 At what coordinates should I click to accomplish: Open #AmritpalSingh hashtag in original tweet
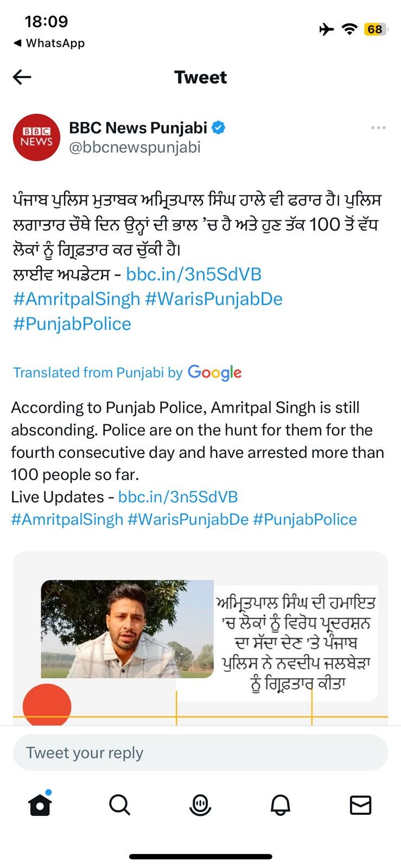coord(77,299)
